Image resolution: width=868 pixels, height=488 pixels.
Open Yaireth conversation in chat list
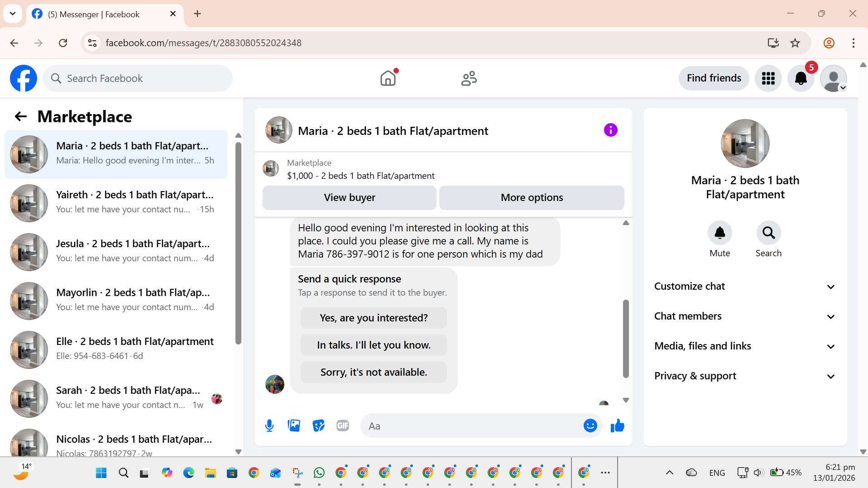[x=116, y=203]
